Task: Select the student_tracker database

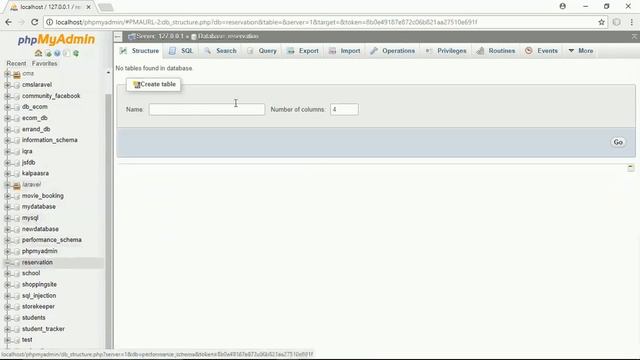Action: point(43,329)
